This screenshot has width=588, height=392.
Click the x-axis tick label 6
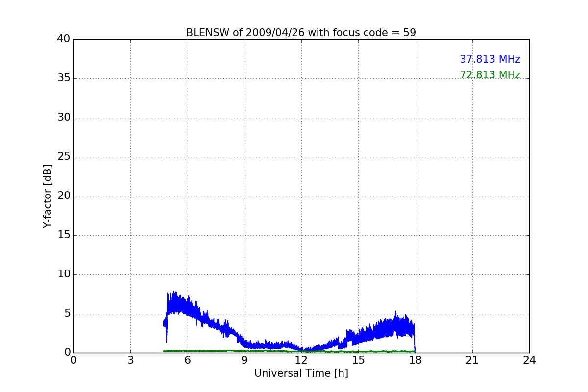[187, 360]
